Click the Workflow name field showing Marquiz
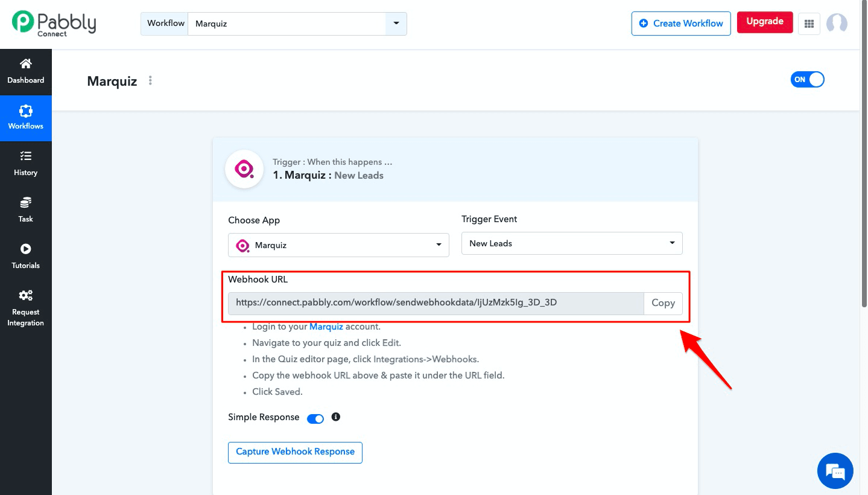Image resolution: width=868 pixels, height=495 pixels. [x=287, y=24]
